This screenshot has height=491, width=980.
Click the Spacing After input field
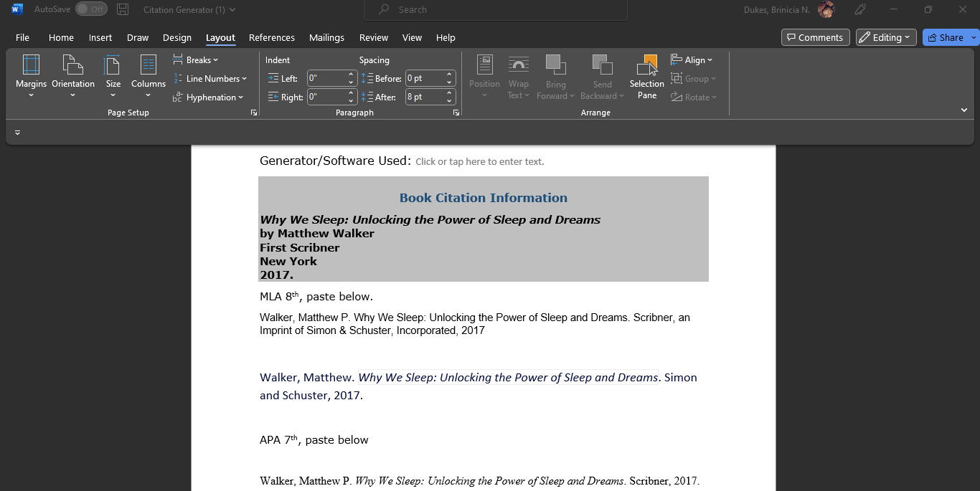point(425,97)
